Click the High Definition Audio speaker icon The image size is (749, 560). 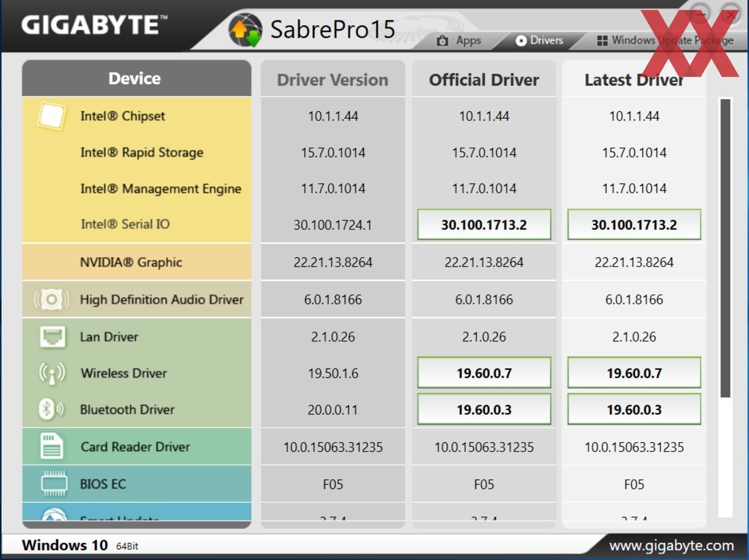[x=51, y=299]
